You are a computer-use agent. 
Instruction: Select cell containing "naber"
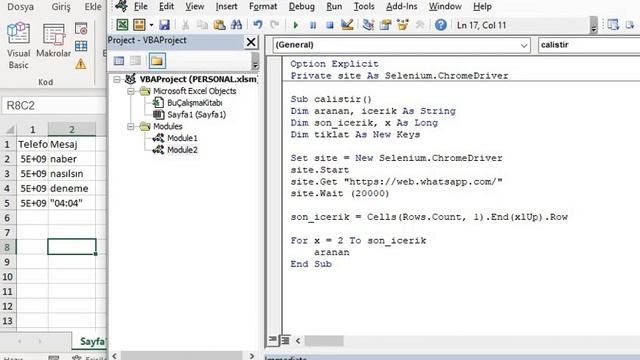point(72,159)
